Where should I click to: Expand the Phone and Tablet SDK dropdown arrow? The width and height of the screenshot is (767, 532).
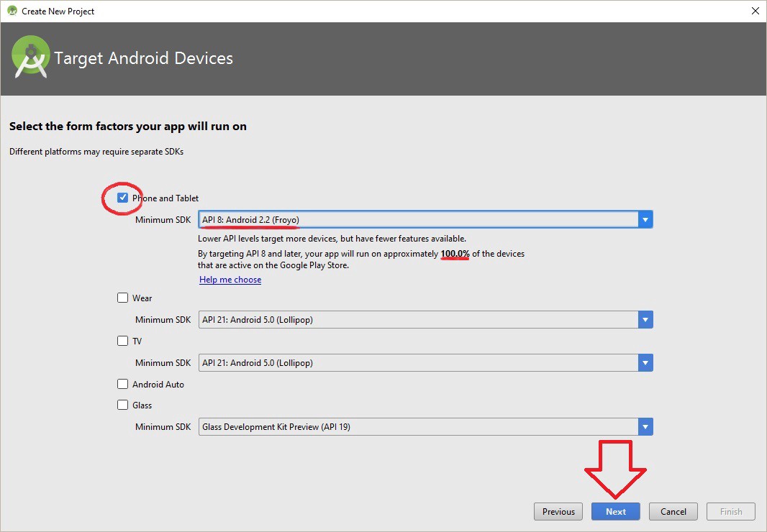coord(645,220)
